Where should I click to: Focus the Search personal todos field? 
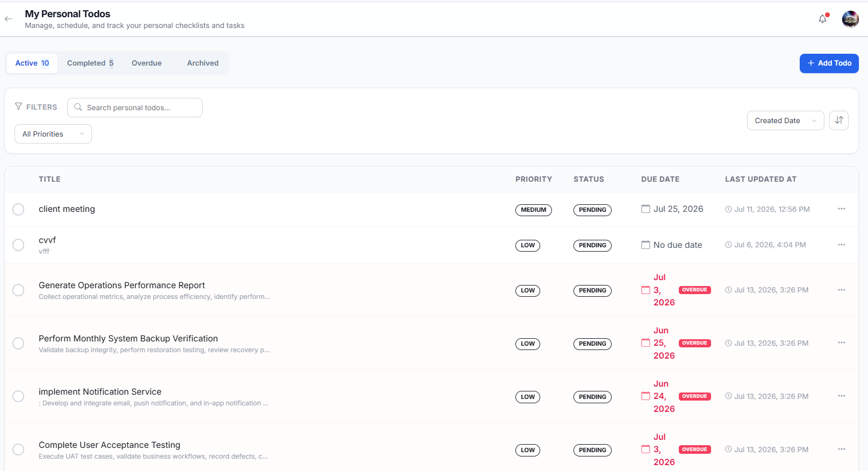click(135, 108)
